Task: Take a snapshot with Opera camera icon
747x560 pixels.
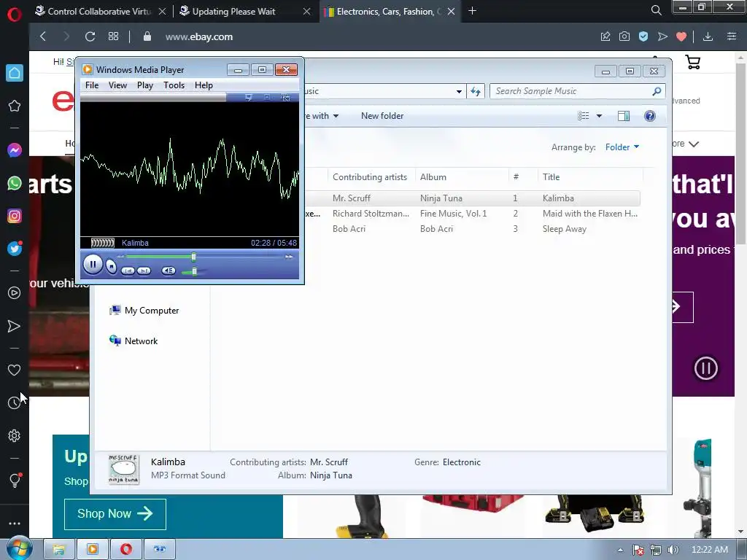Action: pos(624,36)
